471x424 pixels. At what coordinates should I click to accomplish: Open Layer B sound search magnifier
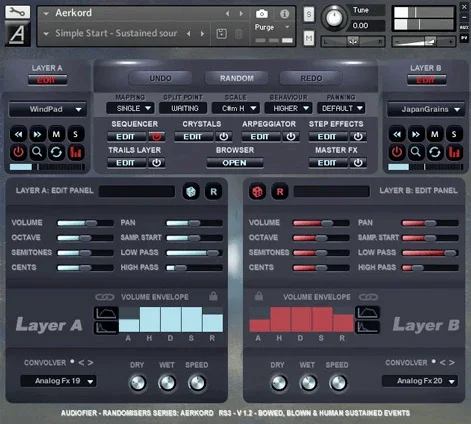click(416, 152)
